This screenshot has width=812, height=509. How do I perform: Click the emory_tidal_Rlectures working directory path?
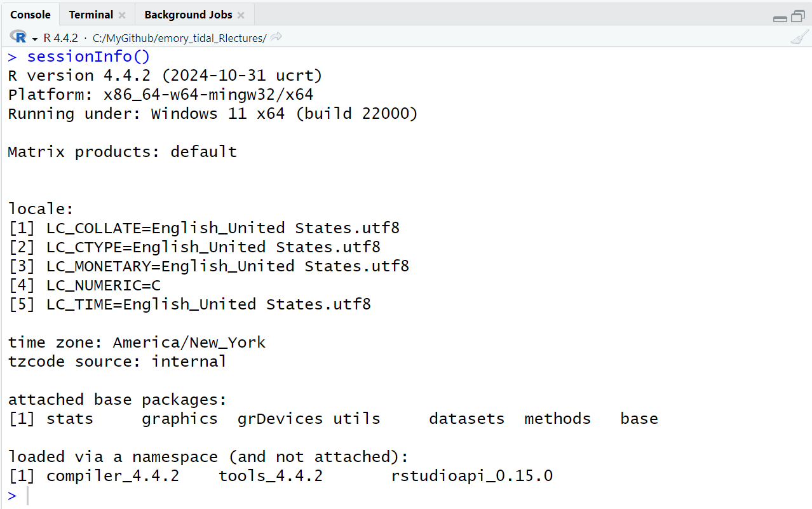179,38
